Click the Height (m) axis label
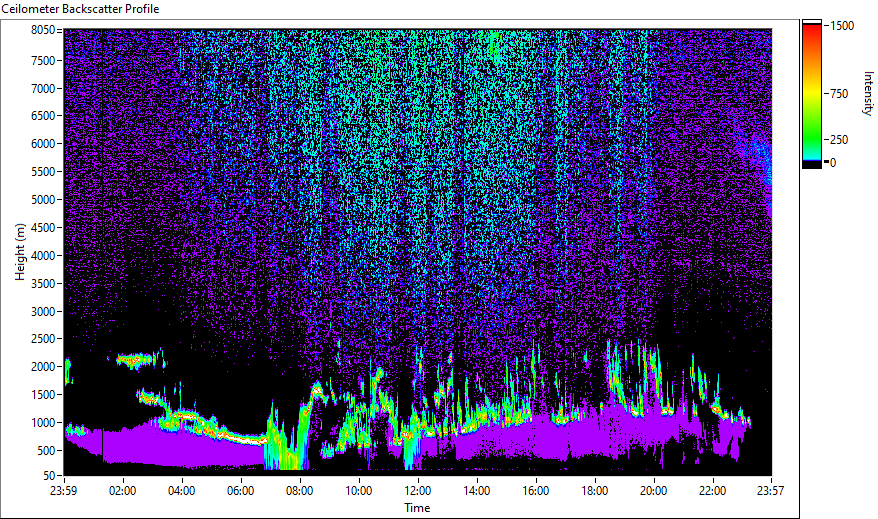This screenshot has width=878, height=519. click(x=21, y=252)
